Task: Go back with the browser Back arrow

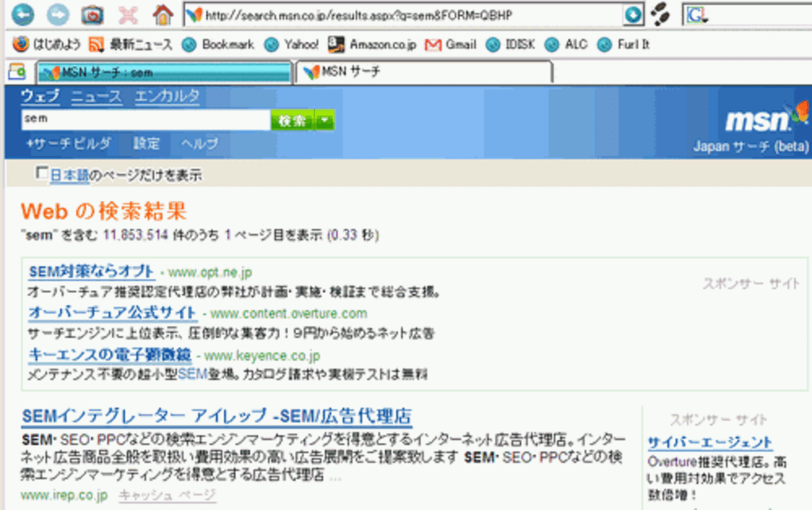Action: click(23, 14)
